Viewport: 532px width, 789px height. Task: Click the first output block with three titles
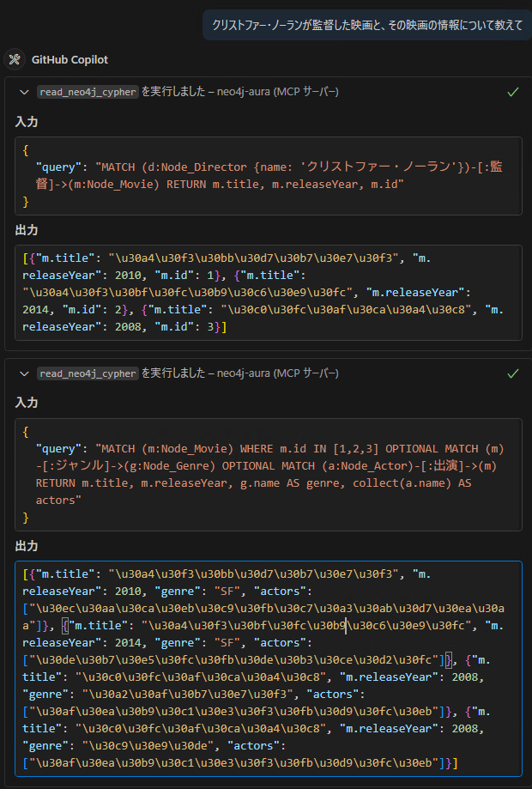[269, 293]
